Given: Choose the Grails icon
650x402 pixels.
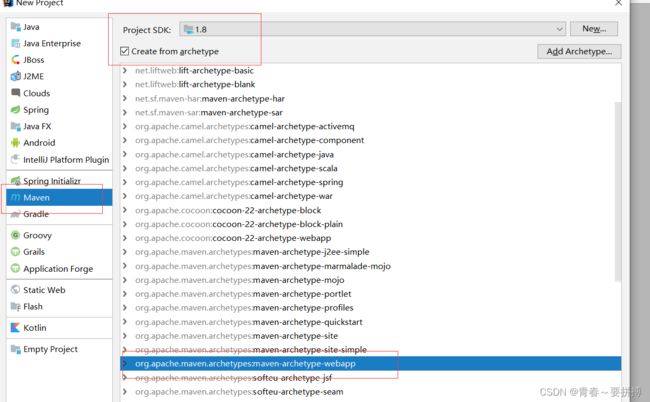Looking at the screenshot, I should pos(16,252).
